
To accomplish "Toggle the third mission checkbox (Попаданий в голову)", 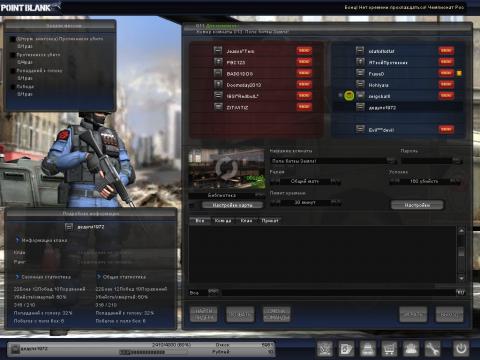I will [13, 71].
